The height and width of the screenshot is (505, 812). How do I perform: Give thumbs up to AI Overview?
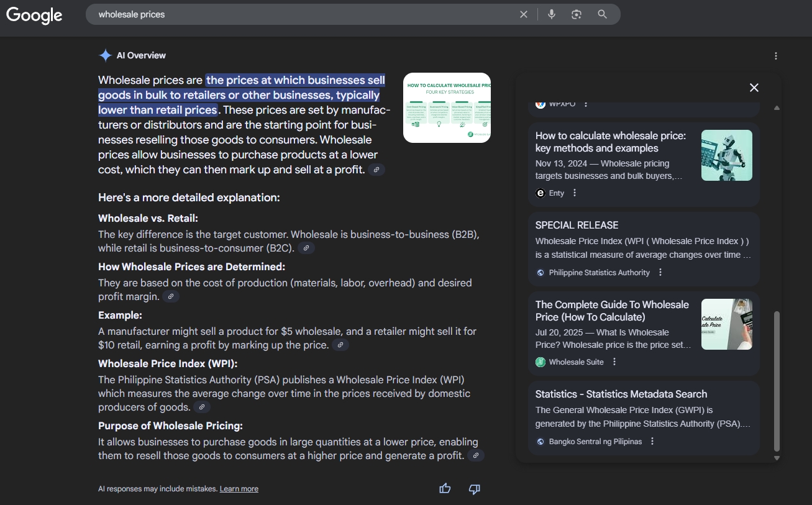point(445,489)
